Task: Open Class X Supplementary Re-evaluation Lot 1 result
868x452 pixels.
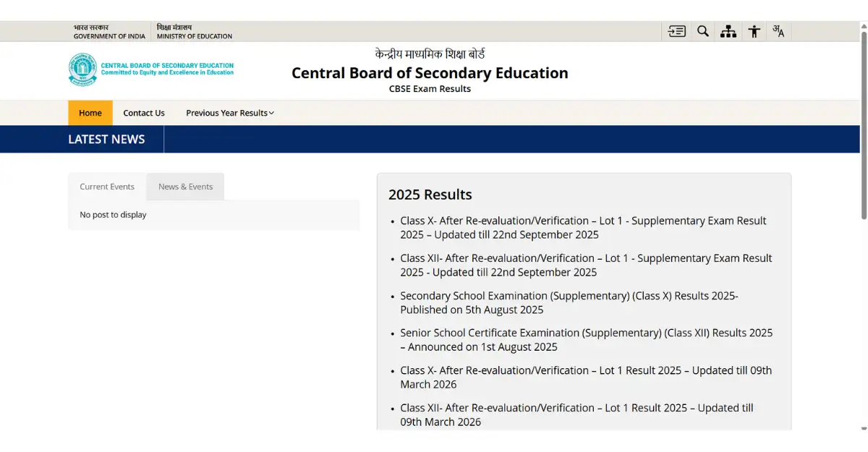Action: tap(582, 228)
